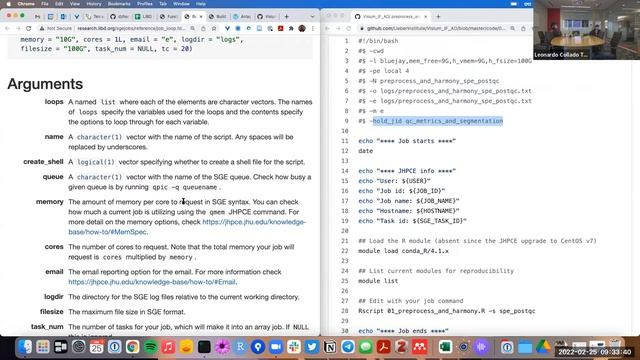Viewport: 640px width, 360px height.
Task: Click the left window address bar URL
Action: pos(131,29)
